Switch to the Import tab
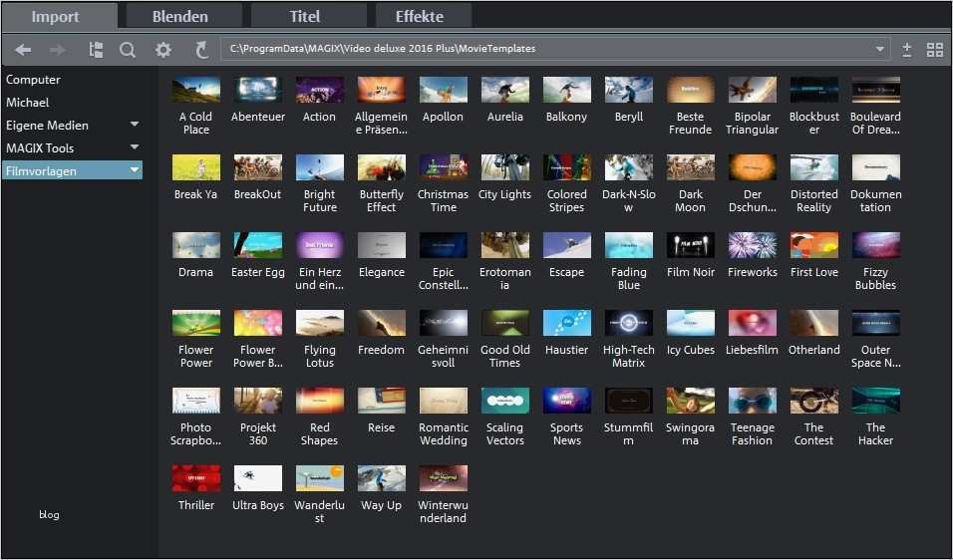 (60, 16)
